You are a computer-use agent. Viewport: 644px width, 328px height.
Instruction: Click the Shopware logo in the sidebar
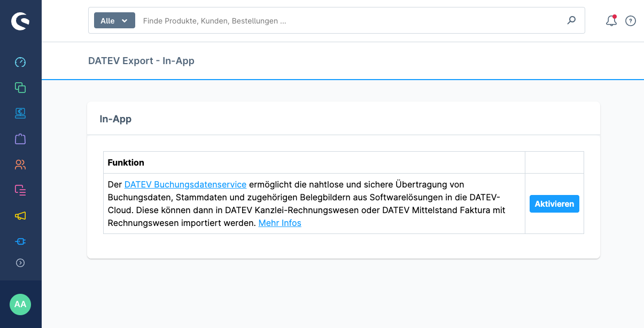(20, 21)
